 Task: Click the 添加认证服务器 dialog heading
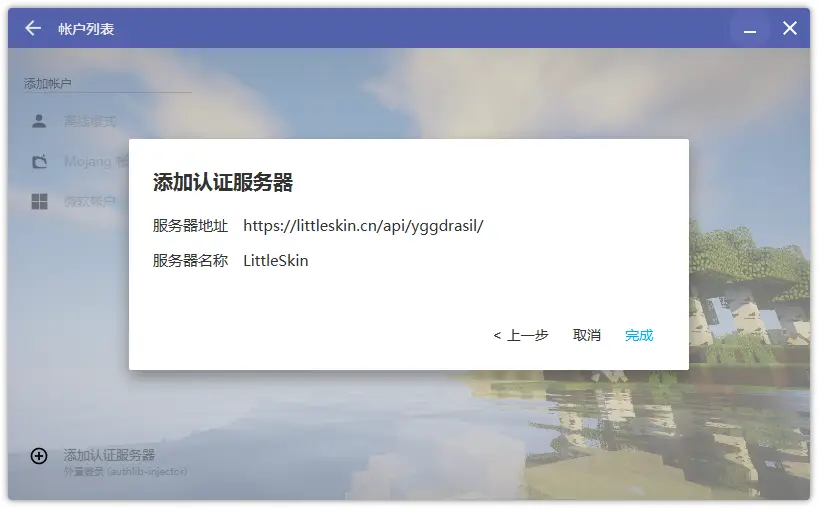point(222,182)
